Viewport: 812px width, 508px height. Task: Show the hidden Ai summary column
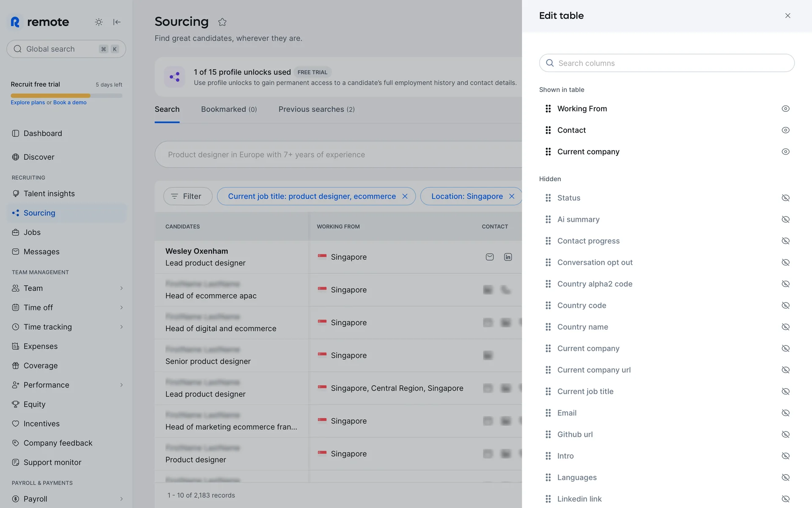785,219
